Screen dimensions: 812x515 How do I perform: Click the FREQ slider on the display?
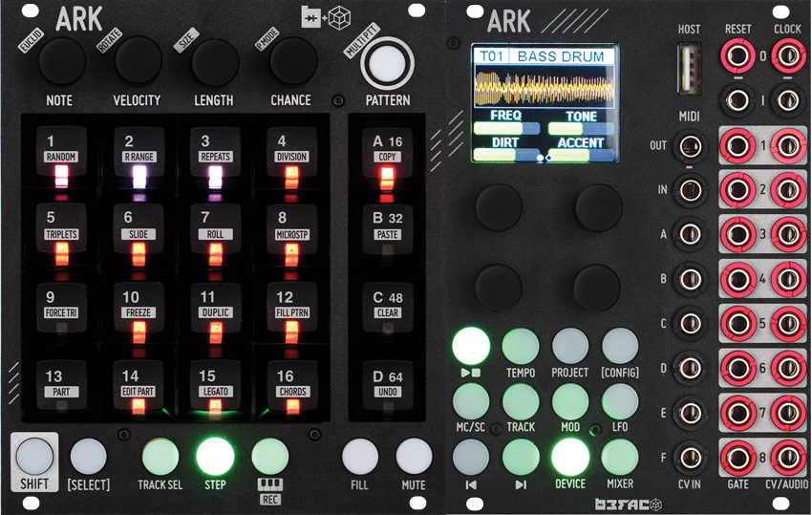point(506,128)
